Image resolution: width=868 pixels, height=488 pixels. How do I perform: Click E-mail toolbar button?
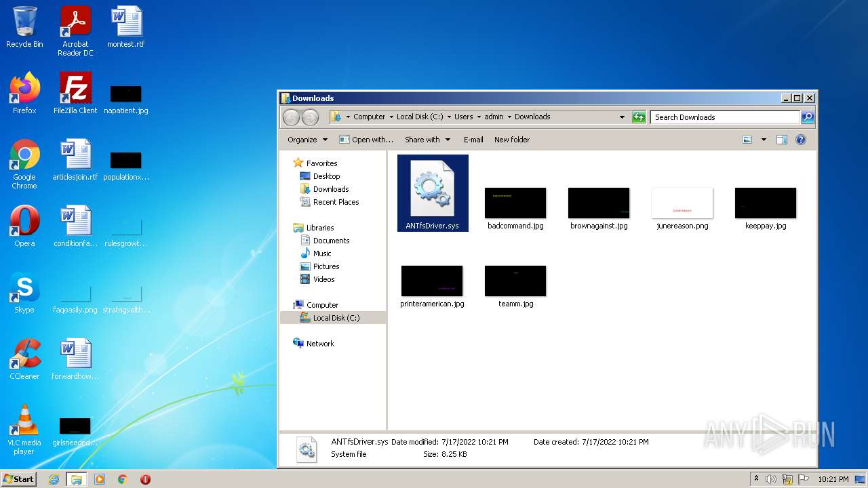[x=473, y=140]
